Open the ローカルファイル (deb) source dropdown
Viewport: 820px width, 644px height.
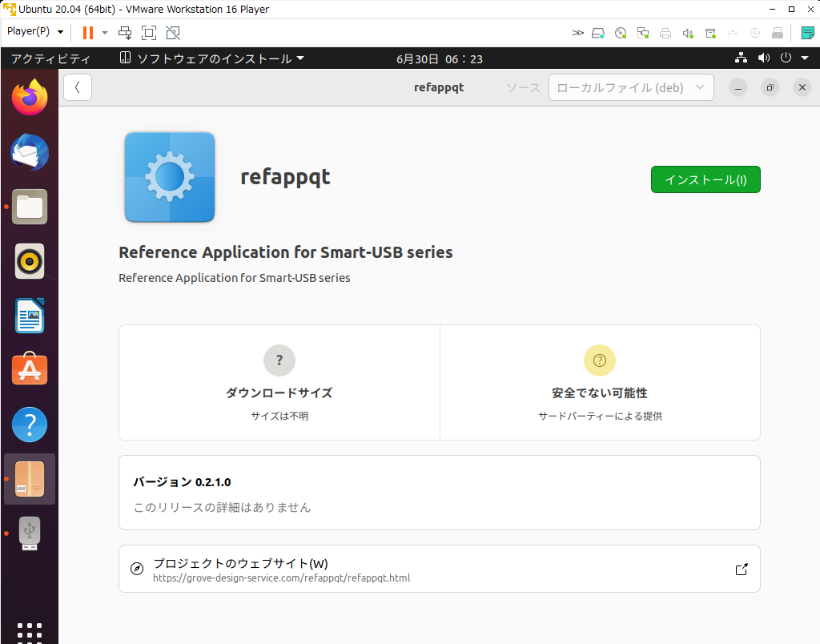(x=631, y=87)
